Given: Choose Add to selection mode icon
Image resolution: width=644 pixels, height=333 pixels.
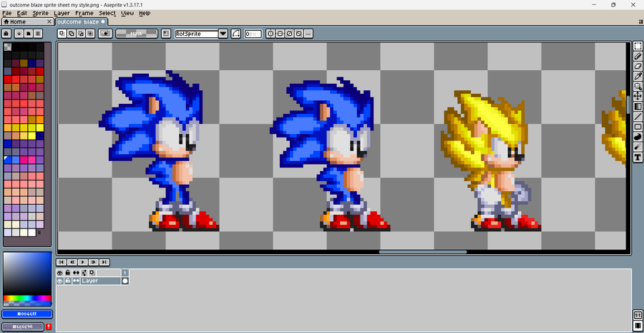Looking at the screenshot, I should point(71,34).
